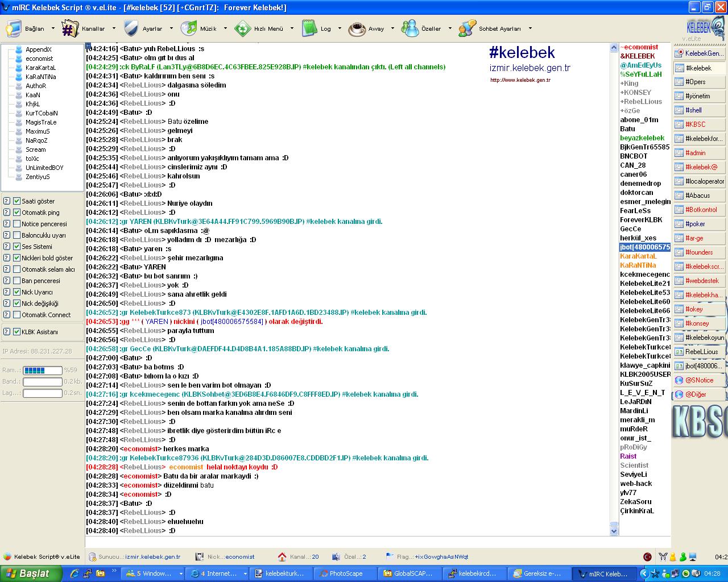Image resolution: width=728 pixels, height=582 pixels.
Task: Click the Lag meter bar
Action: pos(43,393)
